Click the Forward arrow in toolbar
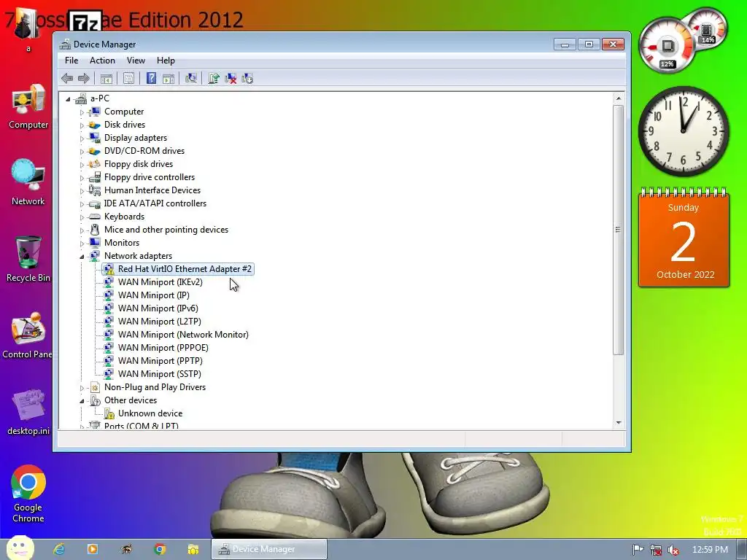This screenshot has height=560, width=747. [x=83, y=78]
